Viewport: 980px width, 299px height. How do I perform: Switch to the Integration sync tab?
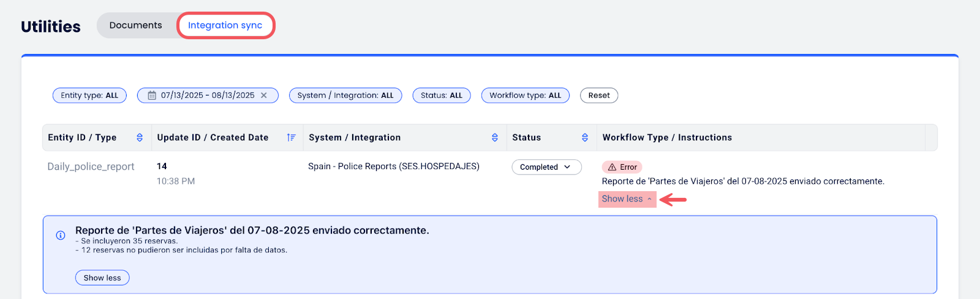pos(225,25)
